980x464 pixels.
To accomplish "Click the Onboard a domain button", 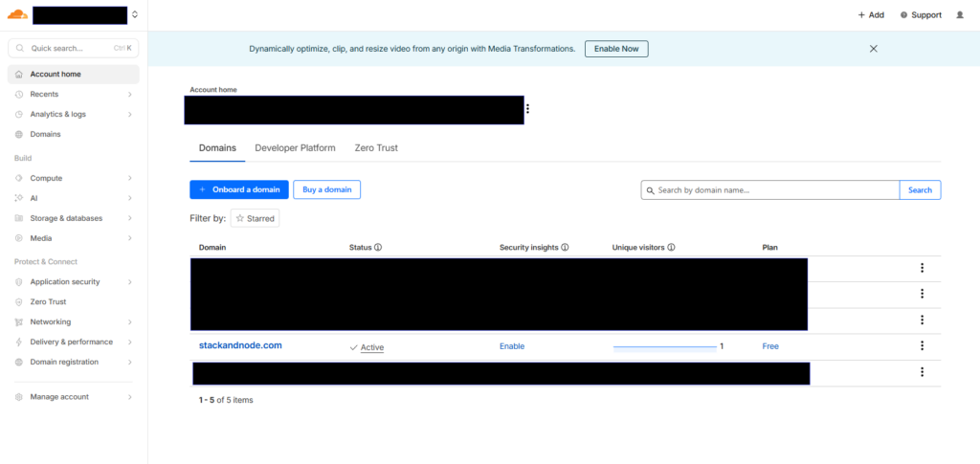I will pyautogui.click(x=238, y=189).
